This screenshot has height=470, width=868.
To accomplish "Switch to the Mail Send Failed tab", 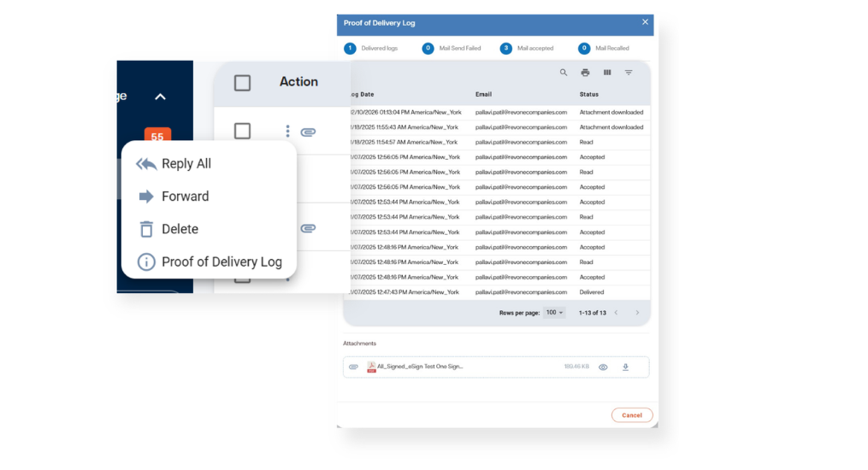I will click(x=452, y=48).
